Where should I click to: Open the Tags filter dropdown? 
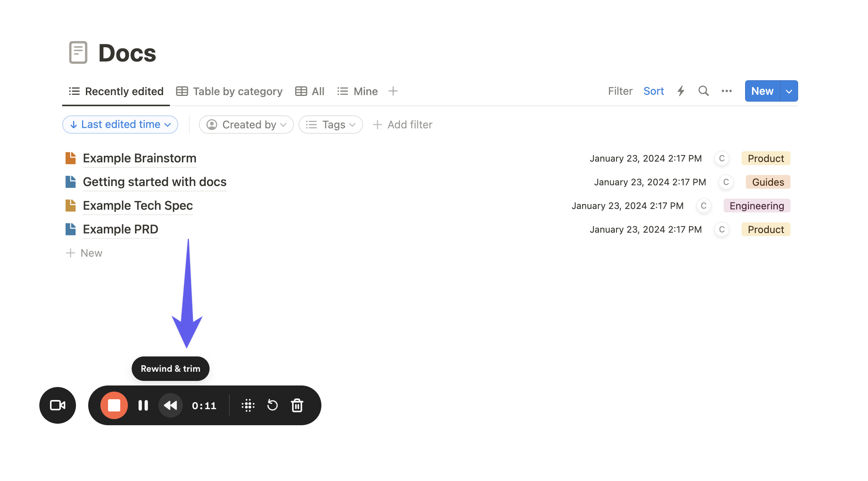pyautogui.click(x=330, y=125)
